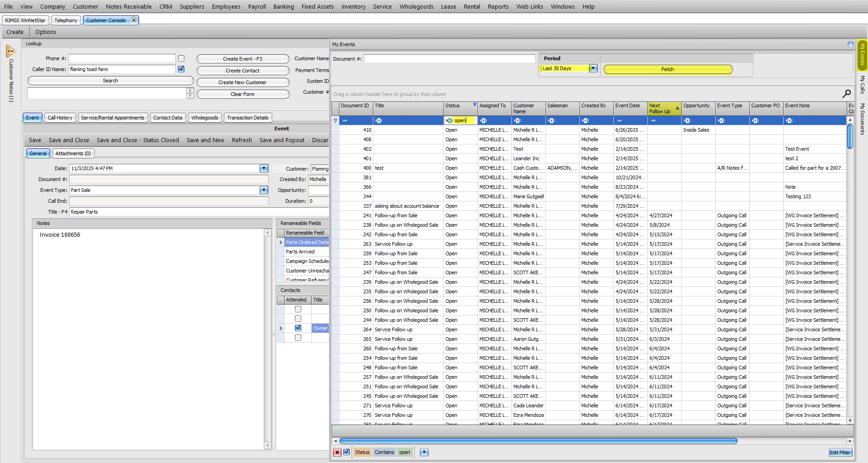
Task: Disable the Status Contains open filter checkbox
Action: click(x=347, y=452)
